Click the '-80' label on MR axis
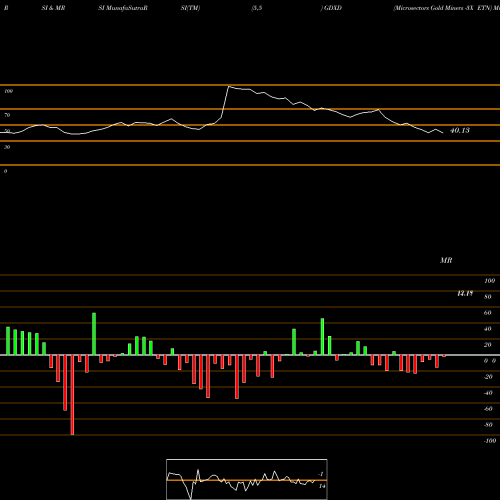The width and height of the screenshot is (500, 500). [x=488, y=425]
